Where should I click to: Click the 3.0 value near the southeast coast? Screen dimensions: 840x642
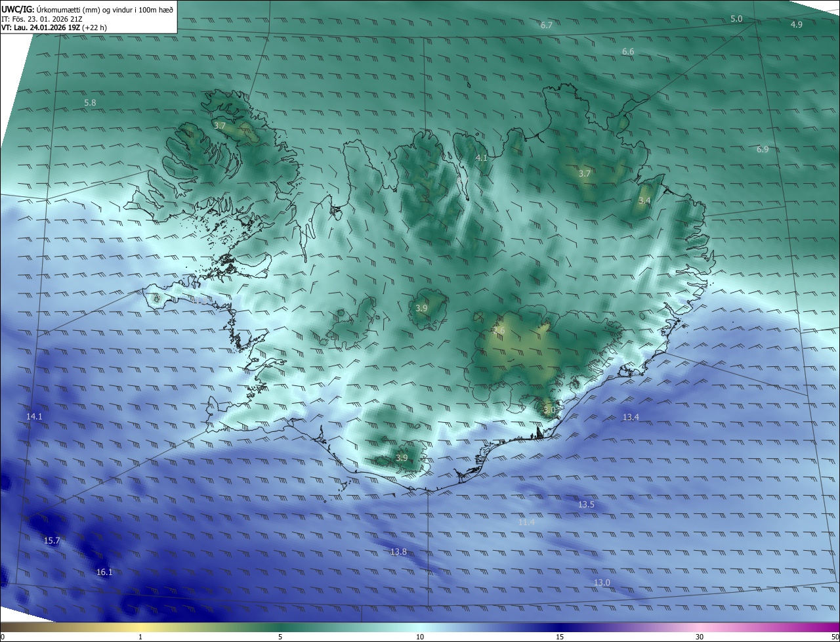[549, 410]
